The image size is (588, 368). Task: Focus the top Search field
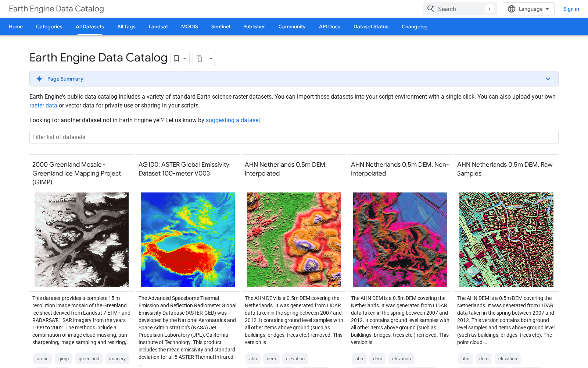(x=460, y=9)
